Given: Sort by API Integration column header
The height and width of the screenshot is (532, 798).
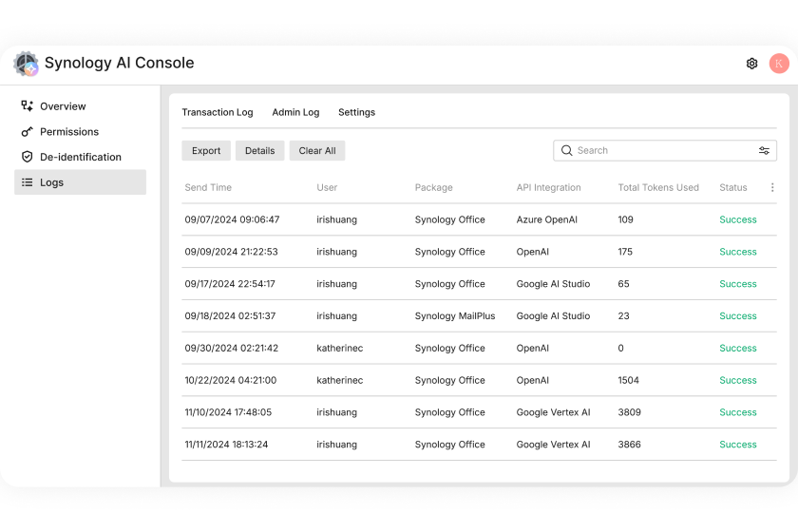Looking at the screenshot, I should click(x=549, y=187).
